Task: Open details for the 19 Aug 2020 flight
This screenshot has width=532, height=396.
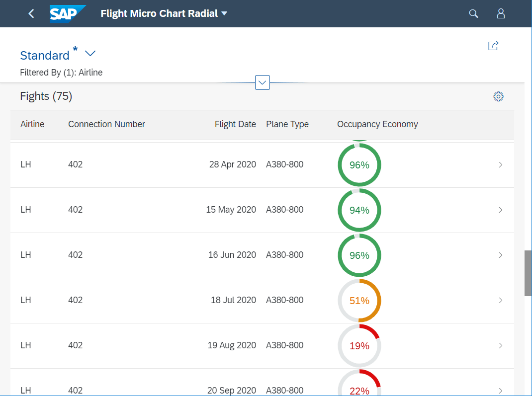Action: 500,345
